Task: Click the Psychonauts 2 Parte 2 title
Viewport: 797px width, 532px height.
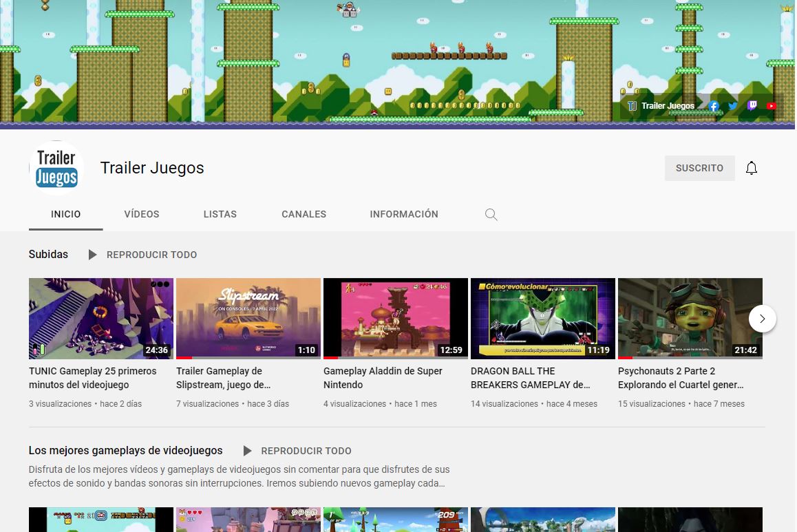Action: tap(681, 378)
